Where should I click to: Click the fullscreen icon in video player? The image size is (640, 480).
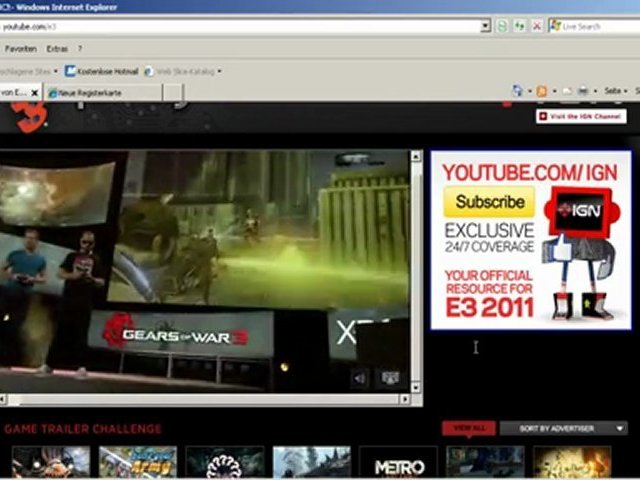tap(390, 378)
